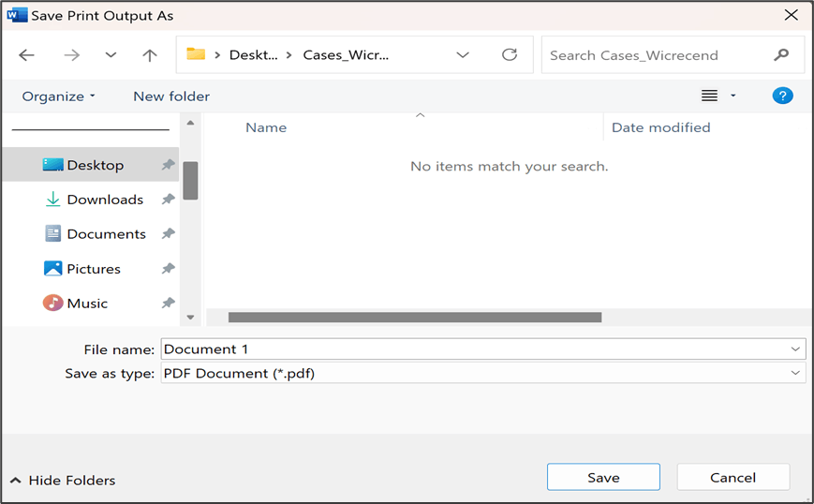Screen dimensions: 814x504
Task: Cancel the save dialog
Action: click(733, 477)
